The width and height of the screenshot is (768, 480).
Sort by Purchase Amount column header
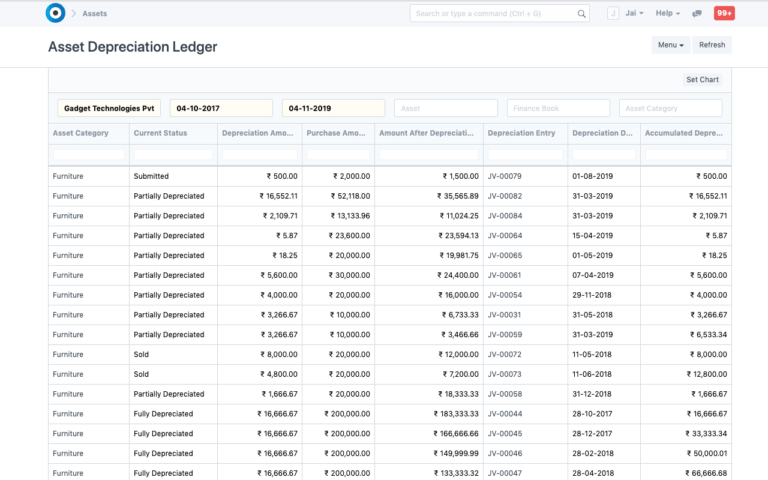(336, 133)
